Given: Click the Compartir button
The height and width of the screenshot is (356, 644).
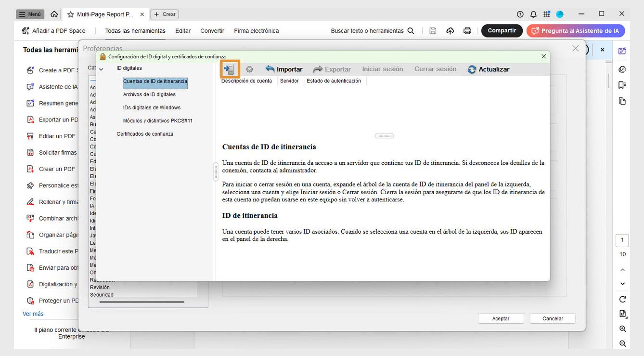Looking at the screenshot, I should click(502, 30).
